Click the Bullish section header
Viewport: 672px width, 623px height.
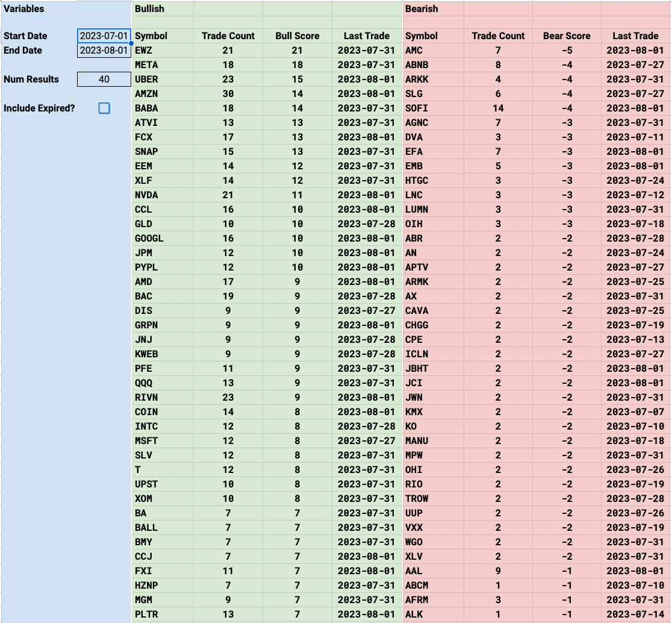(149, 8)
